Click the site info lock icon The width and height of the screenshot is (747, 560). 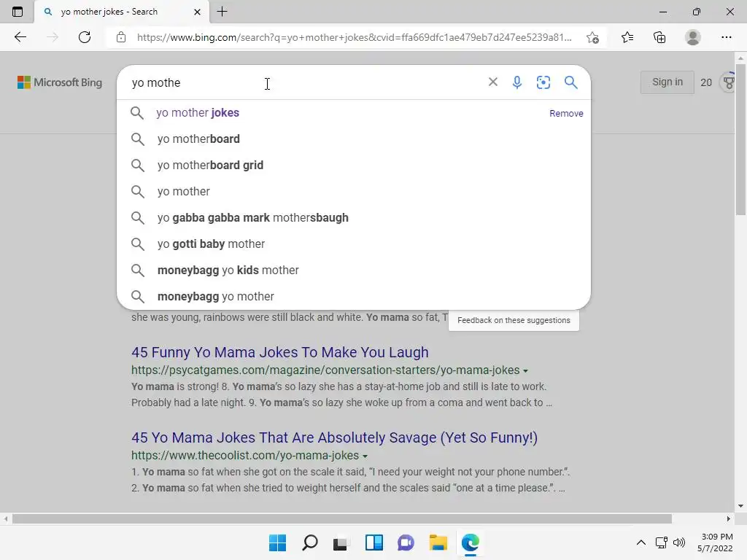(x=121, y=37)
